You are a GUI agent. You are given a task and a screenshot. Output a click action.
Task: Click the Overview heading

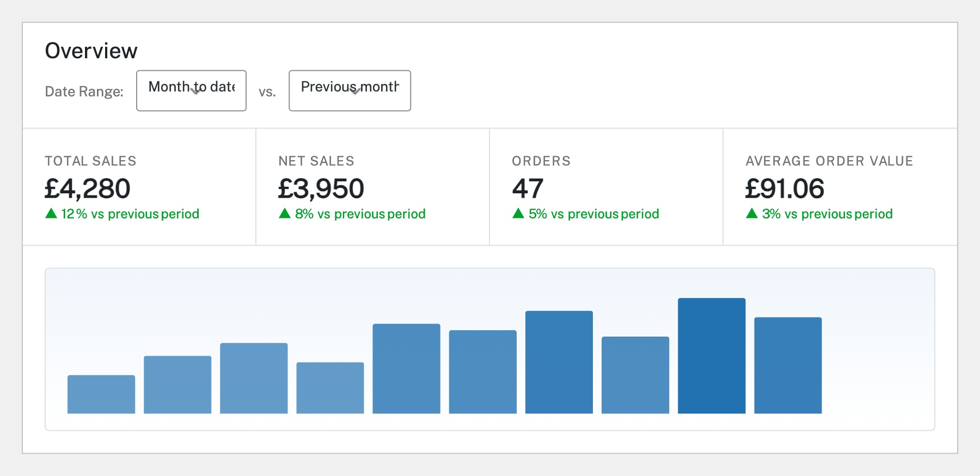tap(91, 51)
